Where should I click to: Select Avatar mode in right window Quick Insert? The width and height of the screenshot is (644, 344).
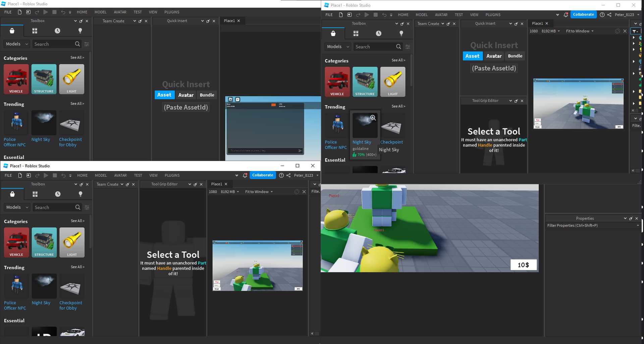click(494, 56)
